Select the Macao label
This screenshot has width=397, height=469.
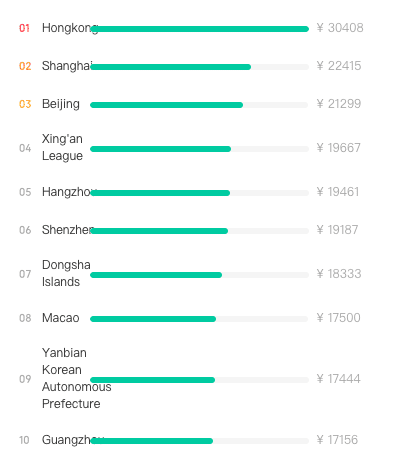(61, 318)
